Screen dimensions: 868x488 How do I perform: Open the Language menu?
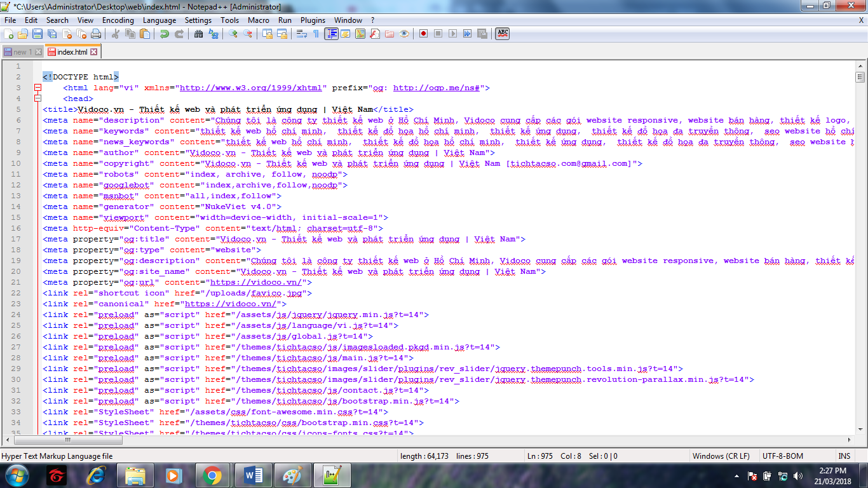tap(159, 20)
